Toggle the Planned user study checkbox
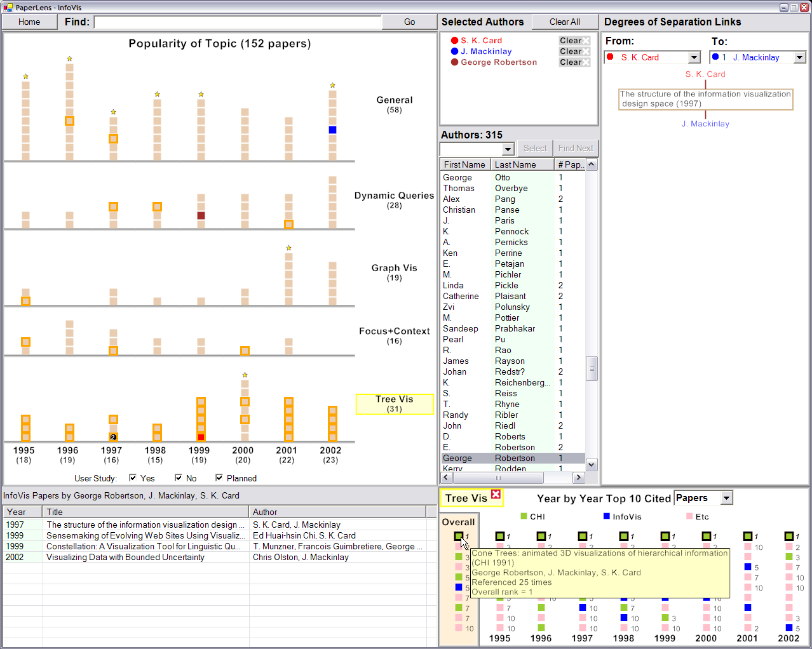The height and width of the screenshot is (649, 812). [219, 478]
